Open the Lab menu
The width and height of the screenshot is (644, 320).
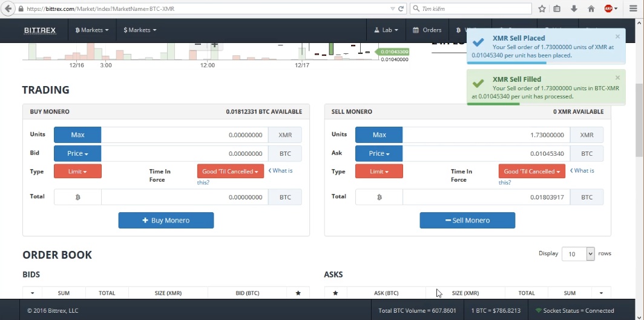tap(386, 30)
